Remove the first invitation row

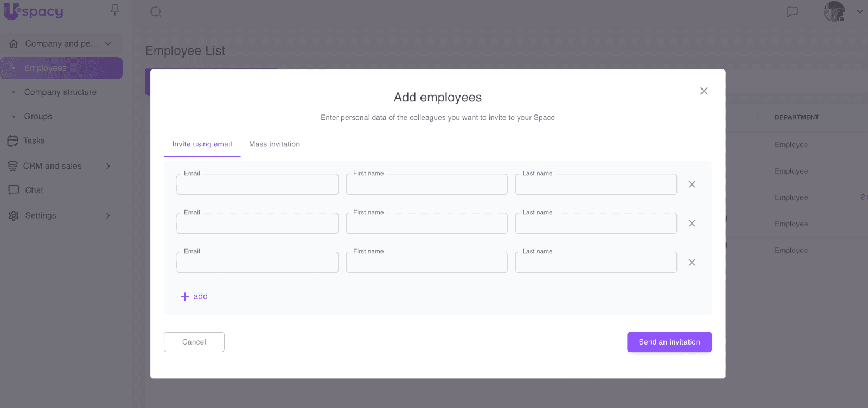[x=692, y=184]
